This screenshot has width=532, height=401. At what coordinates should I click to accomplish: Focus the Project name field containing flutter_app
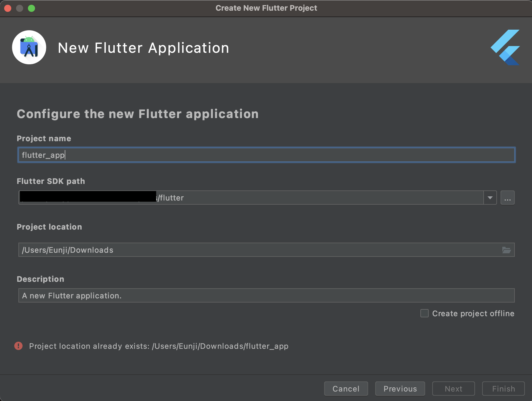click(266, 155)
